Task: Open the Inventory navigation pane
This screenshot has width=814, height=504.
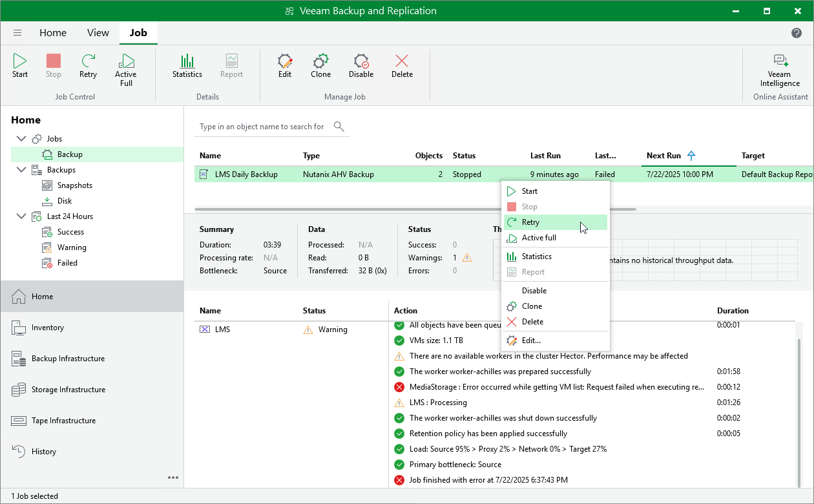Action: 92,328
